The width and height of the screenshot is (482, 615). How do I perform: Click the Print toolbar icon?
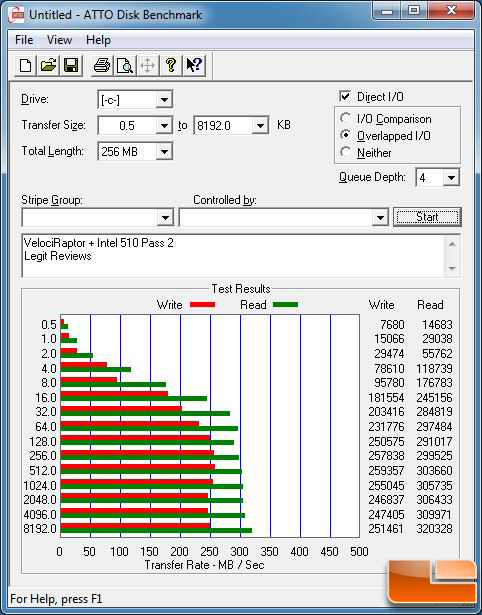coord(102,65)
